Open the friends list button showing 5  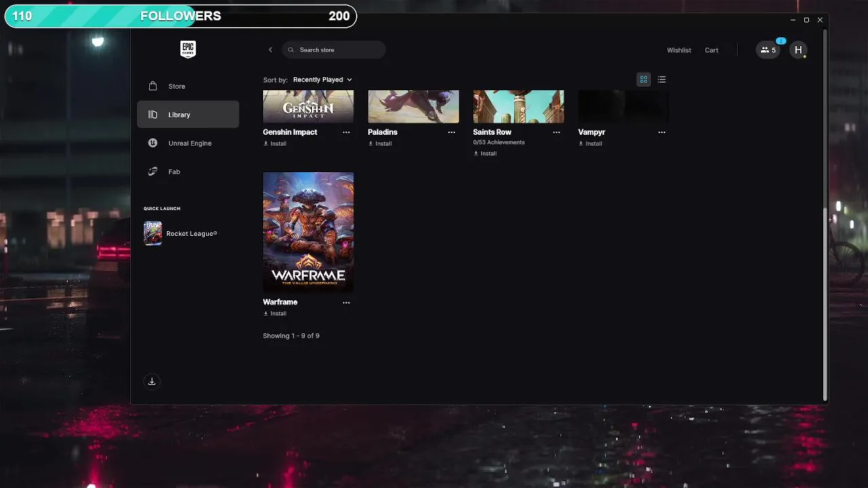(x=768, y=49)
